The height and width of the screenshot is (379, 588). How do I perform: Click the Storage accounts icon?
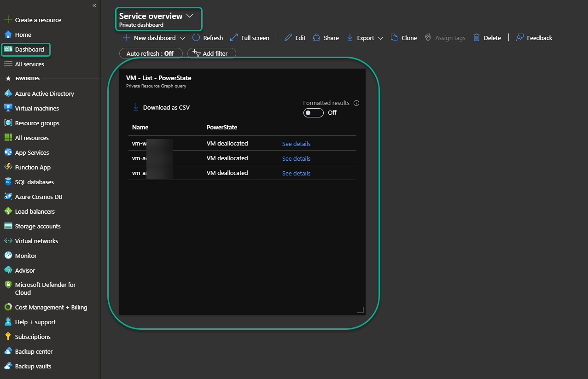[8, 226]
